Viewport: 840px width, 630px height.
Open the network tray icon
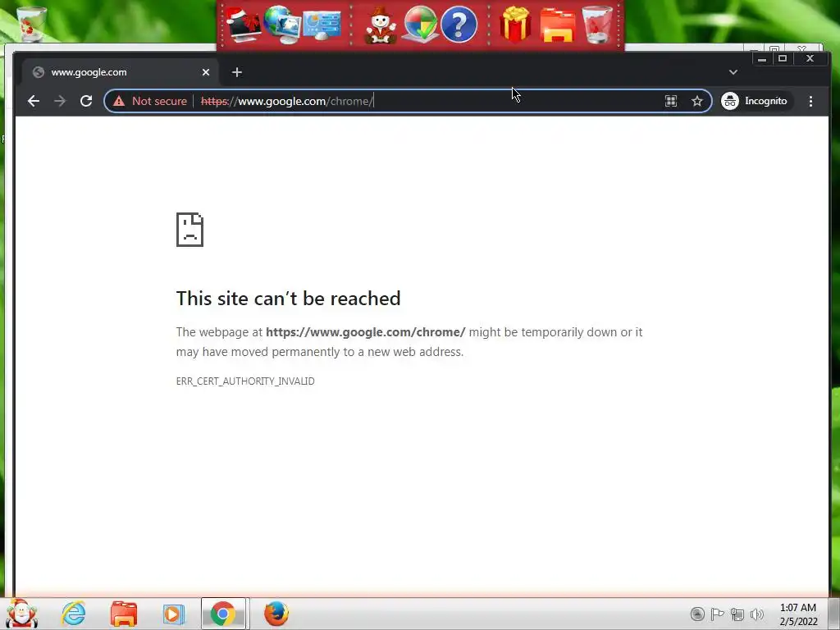(737, 614)
